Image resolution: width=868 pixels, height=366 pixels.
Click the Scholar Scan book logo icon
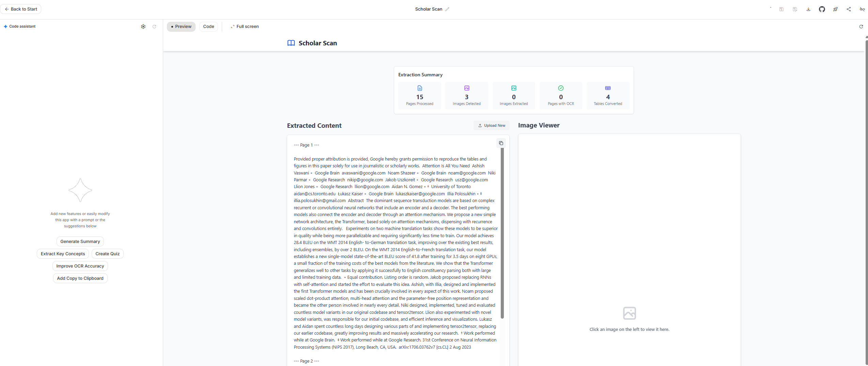pos(291,43)
